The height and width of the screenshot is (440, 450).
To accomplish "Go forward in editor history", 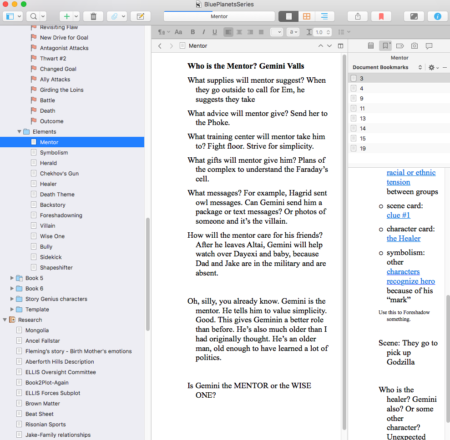I will tap(171, 46).
